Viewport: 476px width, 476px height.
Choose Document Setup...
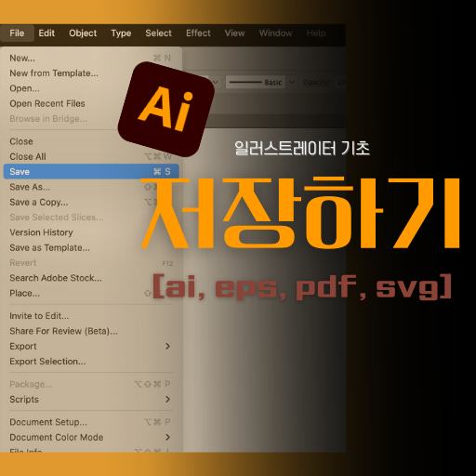tap(91, 422)
